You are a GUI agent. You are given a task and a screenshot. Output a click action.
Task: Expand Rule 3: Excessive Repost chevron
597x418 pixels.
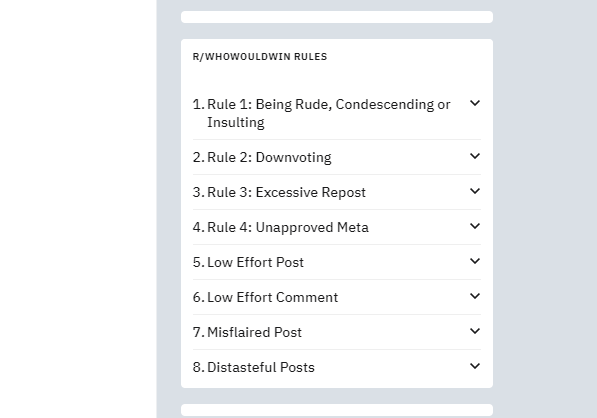(x=475, y=191)
